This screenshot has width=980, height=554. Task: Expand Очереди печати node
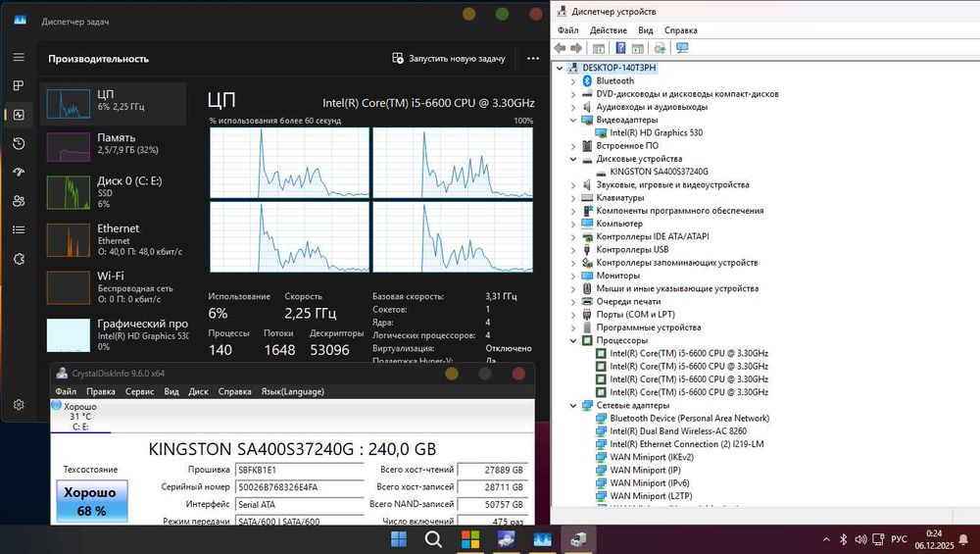click(573, 301)
